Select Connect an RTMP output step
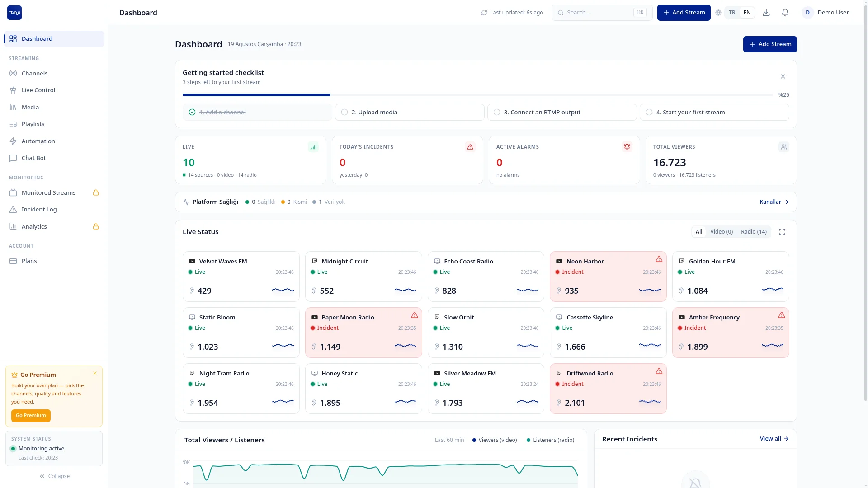 pos(562,113)
